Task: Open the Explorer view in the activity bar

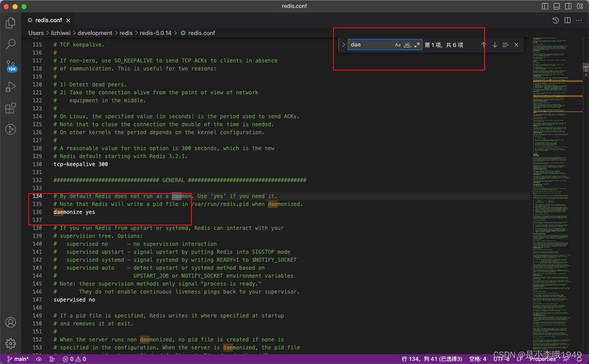Action: pos(11,23)
